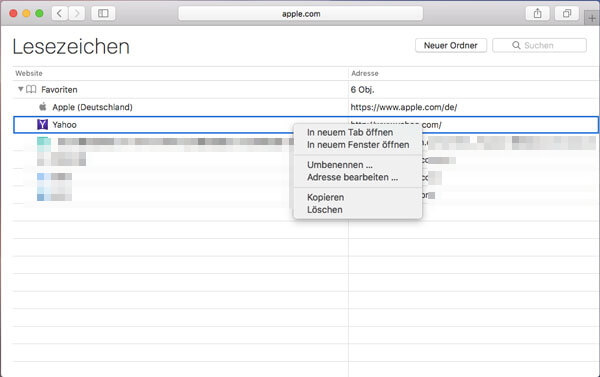Choose Kopieren from context menu
The width and height of the screenshot is (600, 377).
point(325,197)
